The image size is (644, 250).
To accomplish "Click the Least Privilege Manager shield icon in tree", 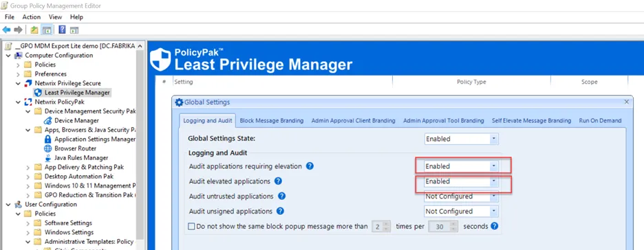I will click(39, 93).
